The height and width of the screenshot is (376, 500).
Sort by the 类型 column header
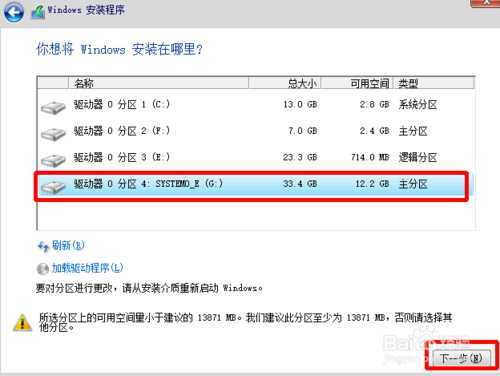(x=434, y=83)
